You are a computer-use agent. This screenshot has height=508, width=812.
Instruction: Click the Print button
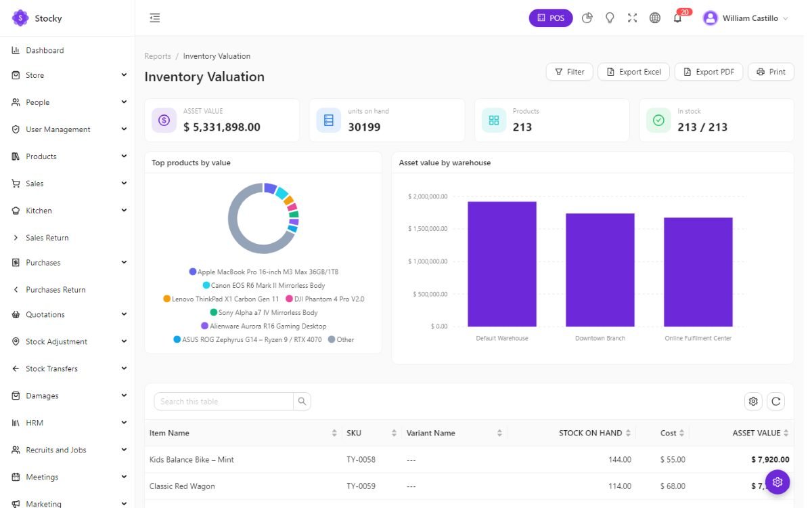[x=771, y=72]
